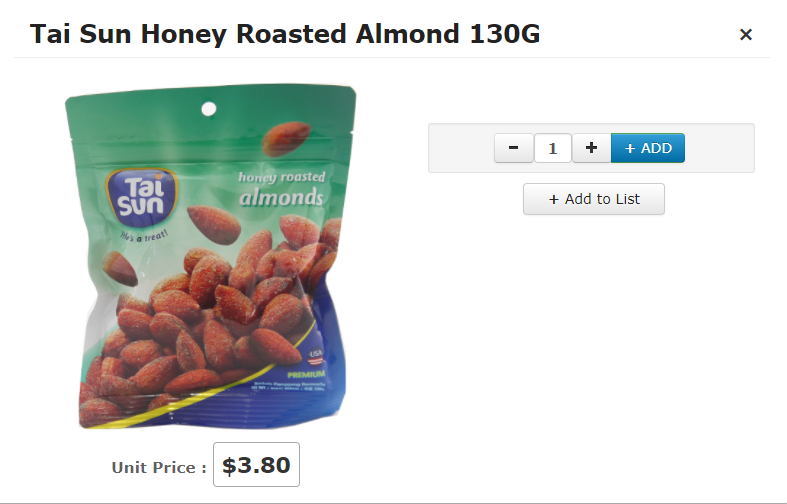This screenshot has width=787, height=504.
Task: Click the Add to List button
Action: coord(594,199)
